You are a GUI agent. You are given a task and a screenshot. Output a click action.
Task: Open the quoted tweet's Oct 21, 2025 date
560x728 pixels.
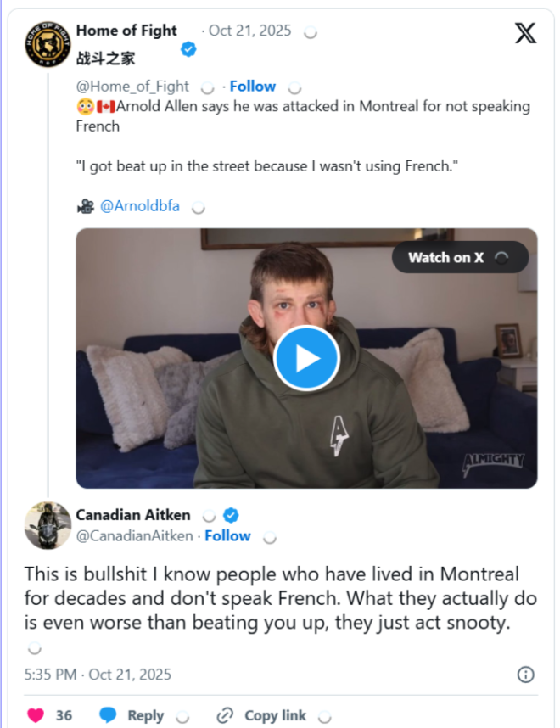tap(250, 31)
